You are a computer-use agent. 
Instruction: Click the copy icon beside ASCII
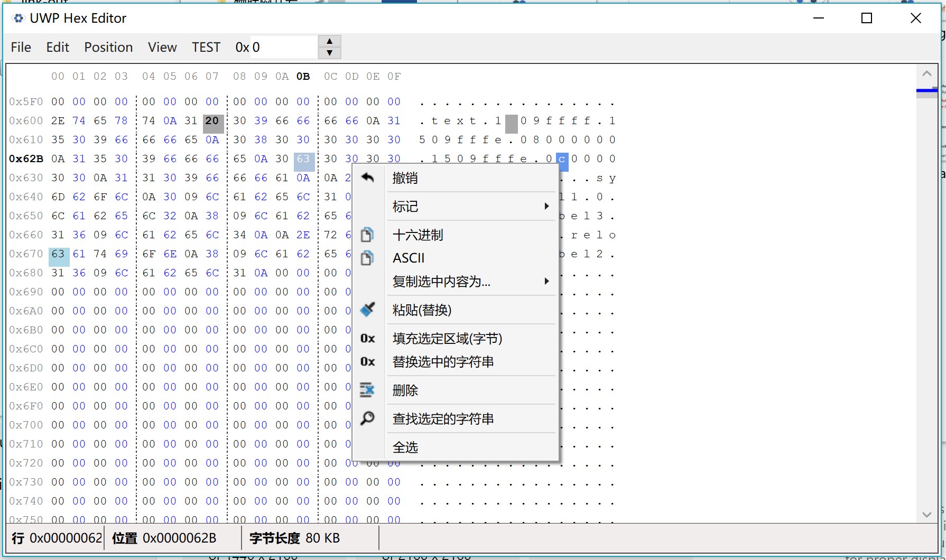(367, 258)
